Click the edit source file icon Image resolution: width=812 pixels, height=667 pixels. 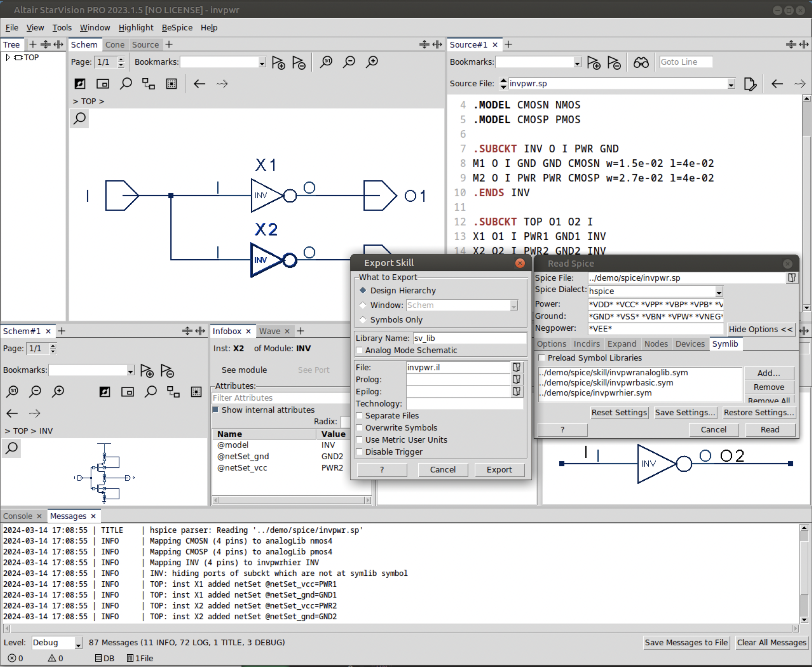pyautogui.click(x=750, y=84)
